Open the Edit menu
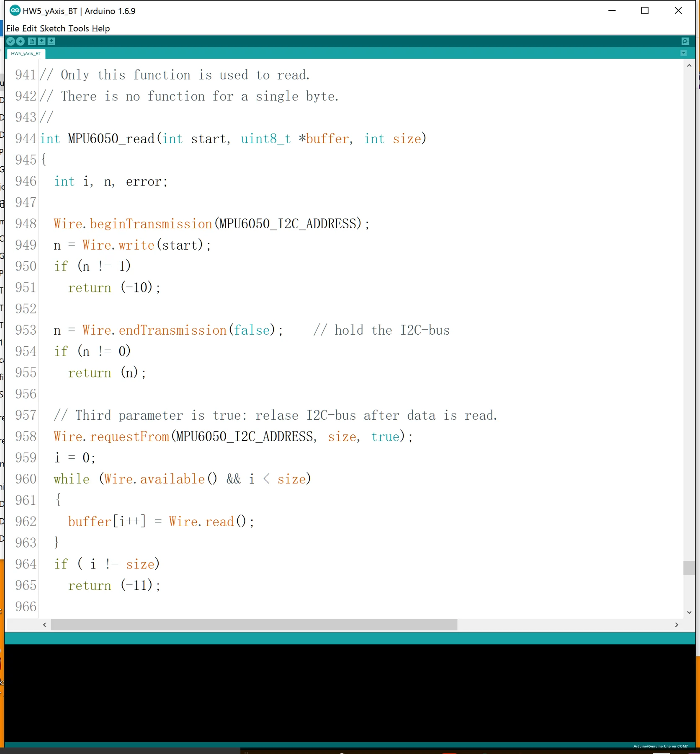 [x=29, y=28]
